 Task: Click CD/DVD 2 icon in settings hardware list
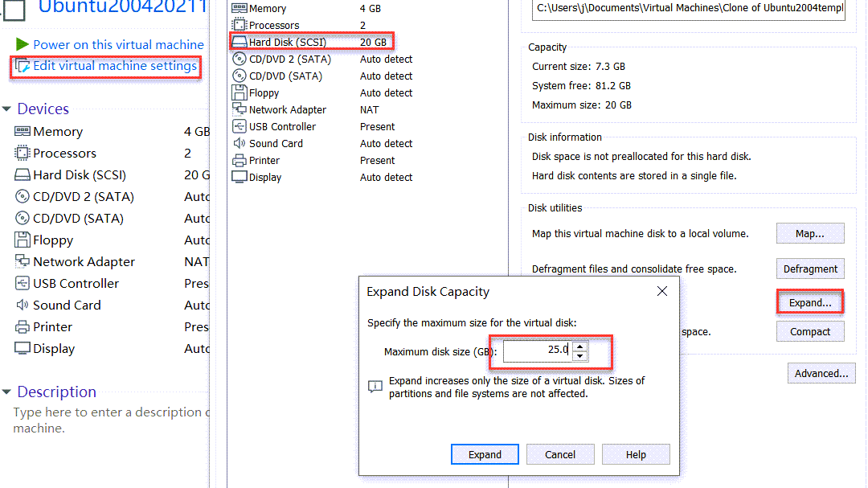[x=240, y=59]
